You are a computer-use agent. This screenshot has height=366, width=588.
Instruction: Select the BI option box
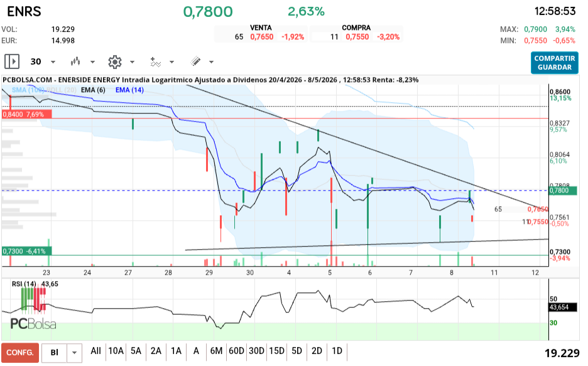(55, 353)
